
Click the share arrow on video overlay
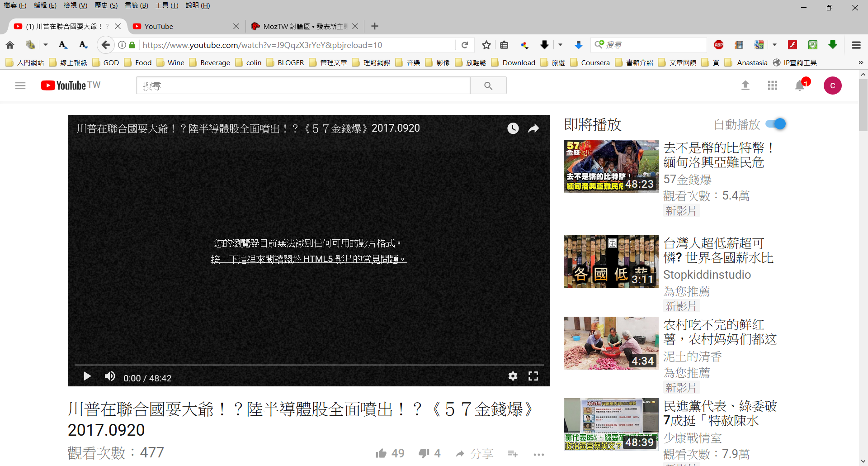[533, 128]
